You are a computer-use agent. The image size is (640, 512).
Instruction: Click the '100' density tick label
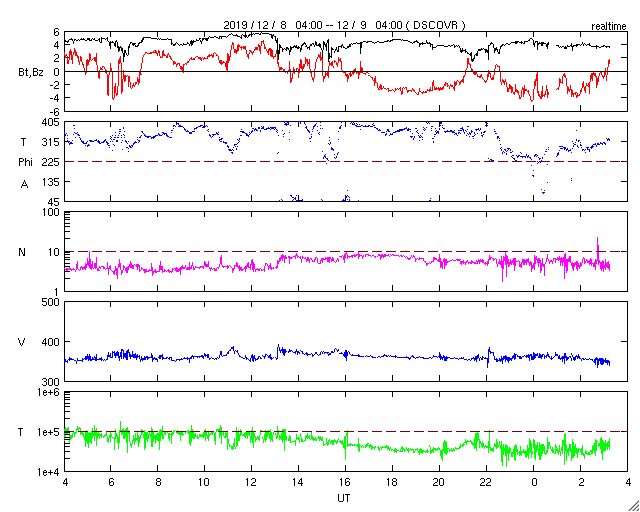click(x=51, y=213)
